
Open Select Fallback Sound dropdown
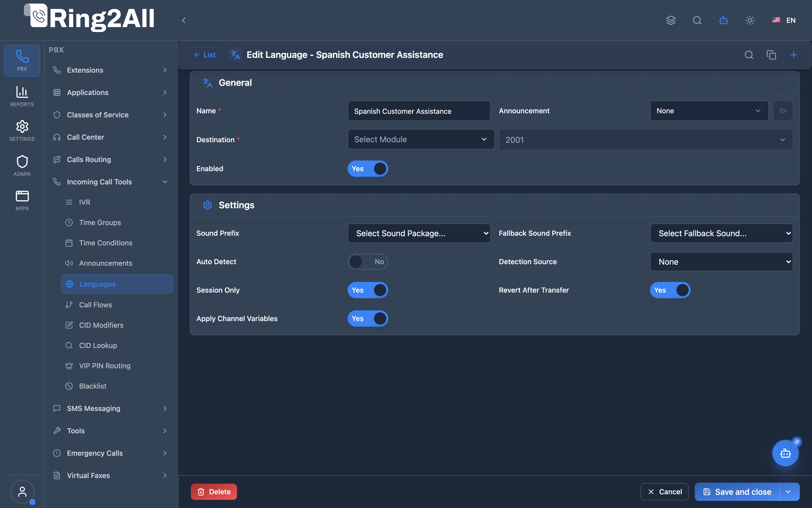[x=721, y=233]
